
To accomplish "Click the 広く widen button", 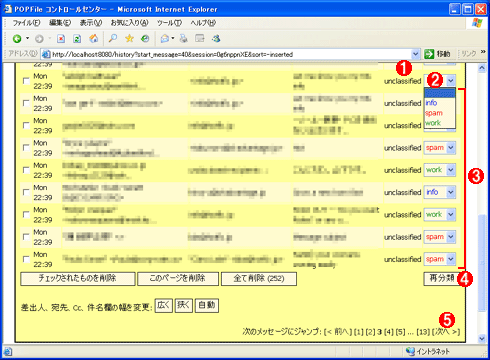I will pyautogui.click(x=164, y=305).
